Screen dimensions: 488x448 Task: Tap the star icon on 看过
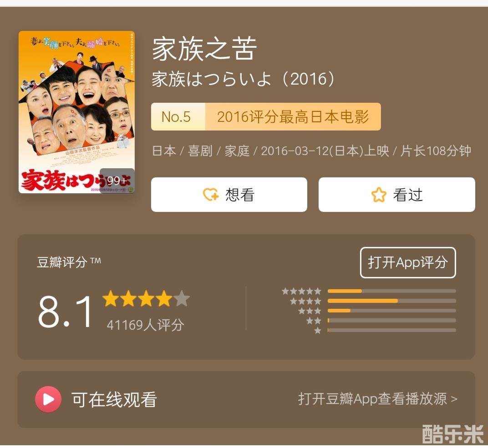coord(379,195)
